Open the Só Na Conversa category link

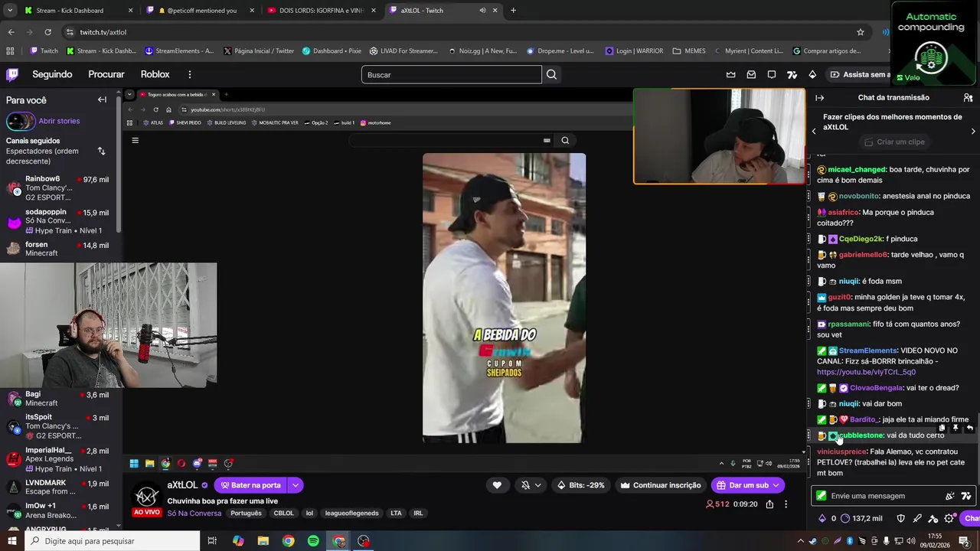pyautogui.click(x=194, y=513)
